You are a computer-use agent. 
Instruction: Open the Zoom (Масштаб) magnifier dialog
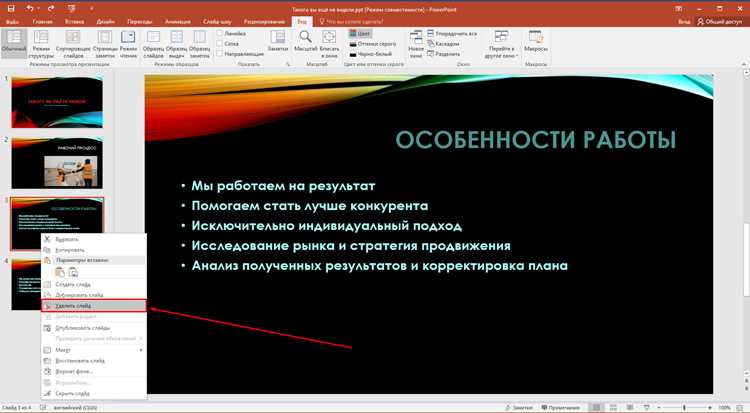[x=305, y=41]
